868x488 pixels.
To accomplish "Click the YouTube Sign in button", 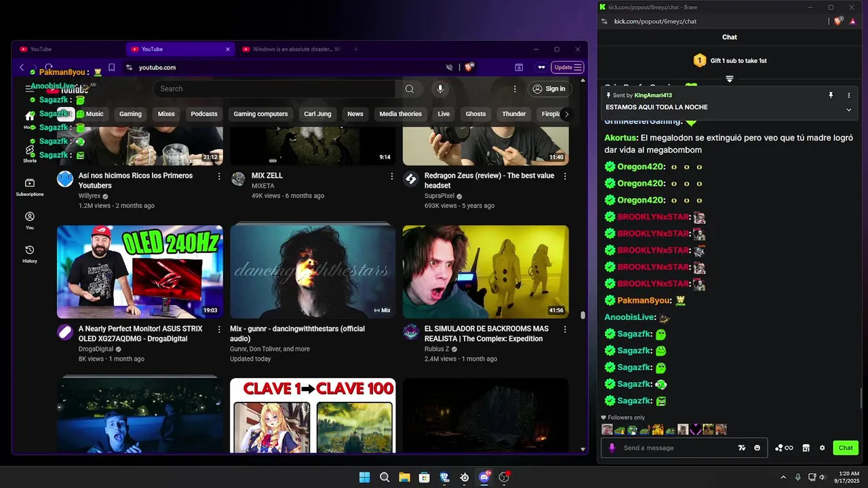I will tap(549, 89).
